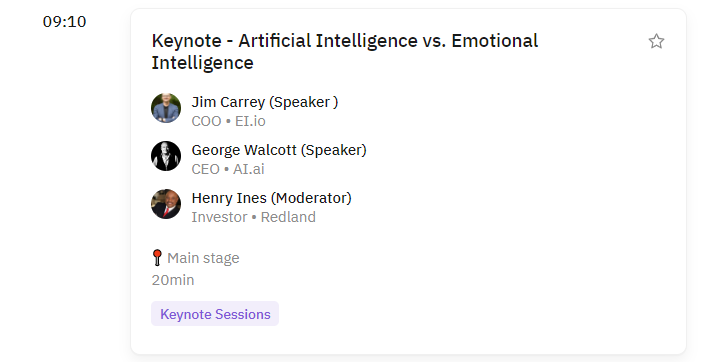
Task: Select the Henry Ines name
Action: [x=229, y=198]
